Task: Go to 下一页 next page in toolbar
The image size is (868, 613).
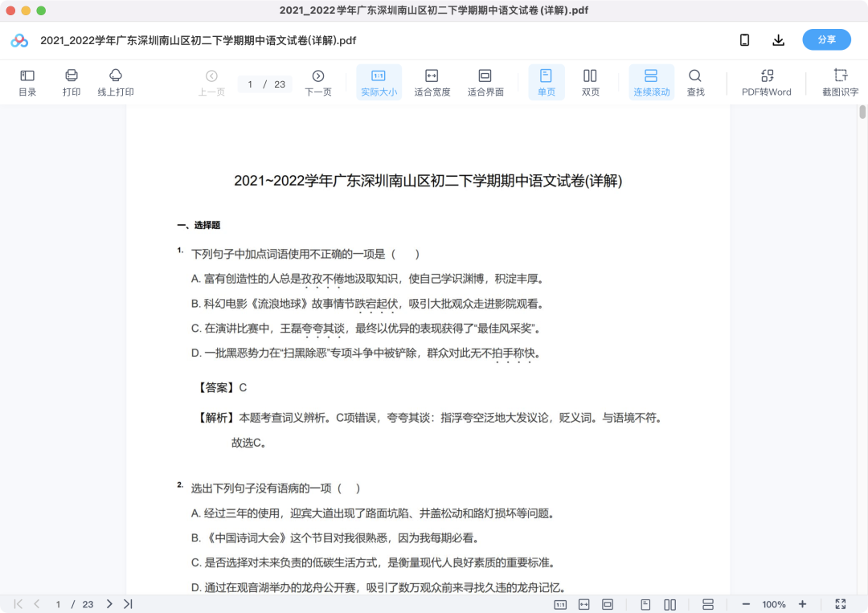Action: tap(317, 83)
